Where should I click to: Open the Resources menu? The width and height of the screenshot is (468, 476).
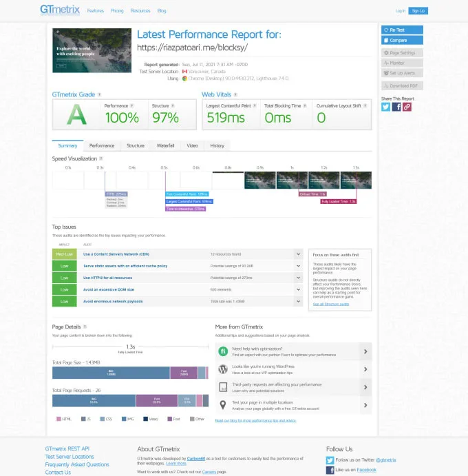pyautogui.click(x=140, y=10)
